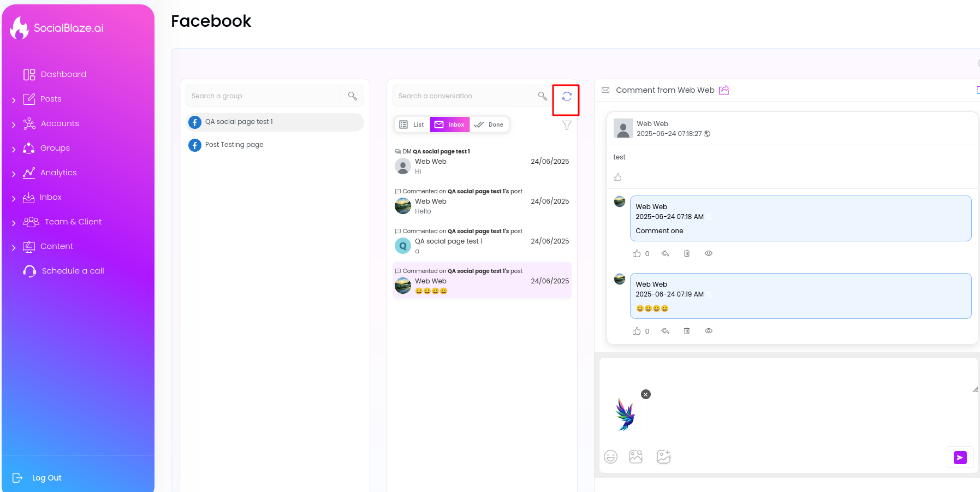Screen dimensions: 980x492
Task: Open the emoji picker in reply box
Action: click(611, 457)
